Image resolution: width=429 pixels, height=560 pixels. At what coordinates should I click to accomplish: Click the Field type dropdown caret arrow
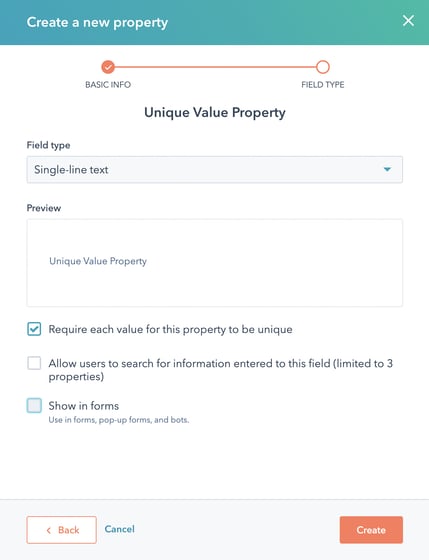pyautogui.click(x=387, y=169)
